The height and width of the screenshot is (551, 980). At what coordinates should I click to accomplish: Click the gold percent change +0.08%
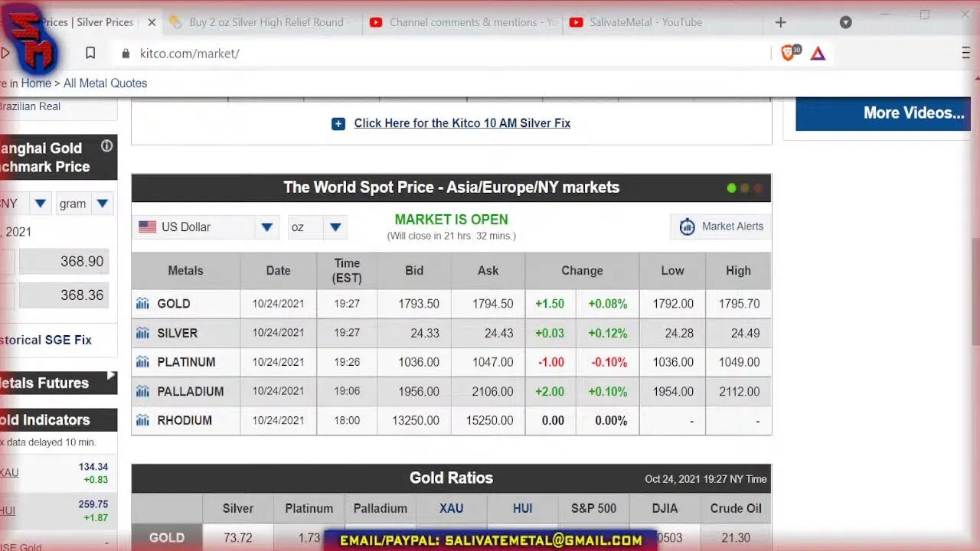tap(608, 304)
